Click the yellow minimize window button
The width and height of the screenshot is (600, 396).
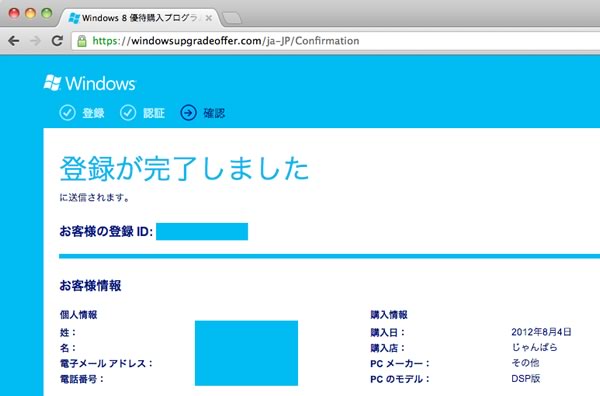point(30,13)
